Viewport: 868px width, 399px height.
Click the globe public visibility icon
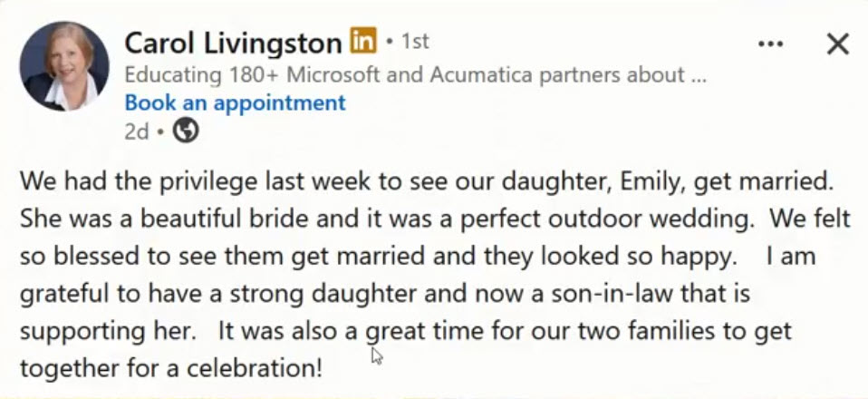click(x=186, y=131)
